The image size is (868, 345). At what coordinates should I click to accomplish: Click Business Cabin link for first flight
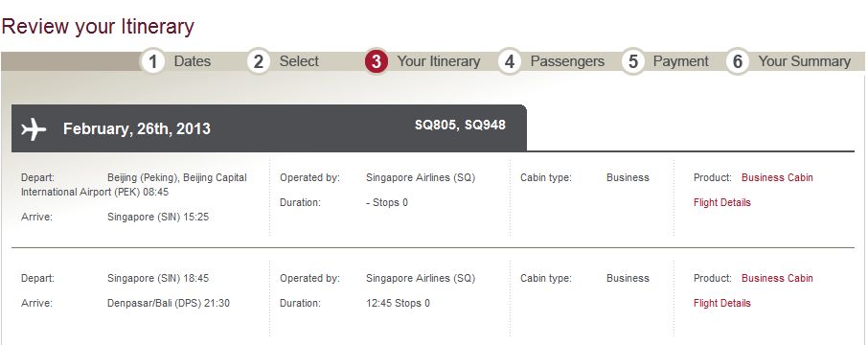777,177
